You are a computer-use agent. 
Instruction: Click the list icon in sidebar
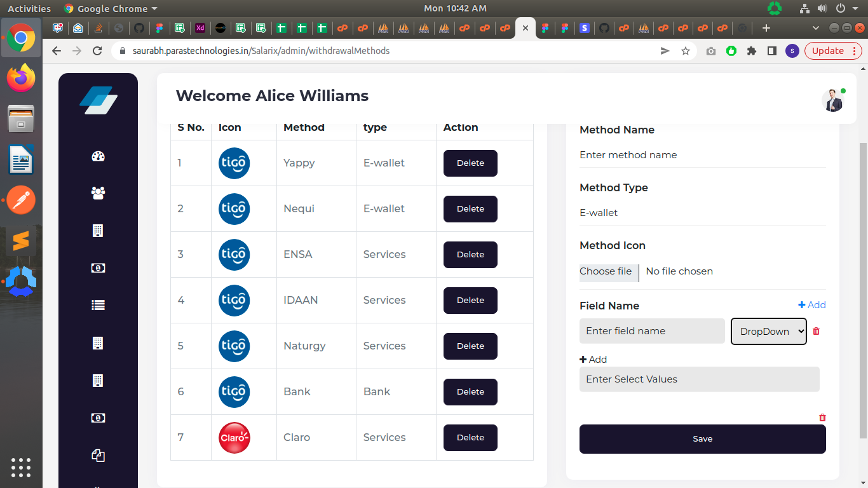(x=98, y=305)
